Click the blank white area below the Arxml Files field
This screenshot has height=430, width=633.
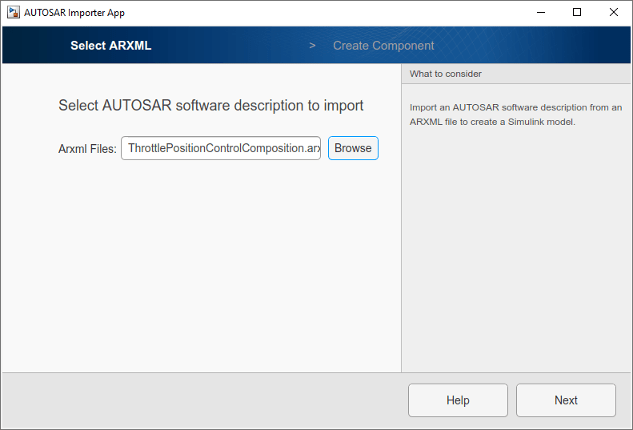tap(200, 260)
